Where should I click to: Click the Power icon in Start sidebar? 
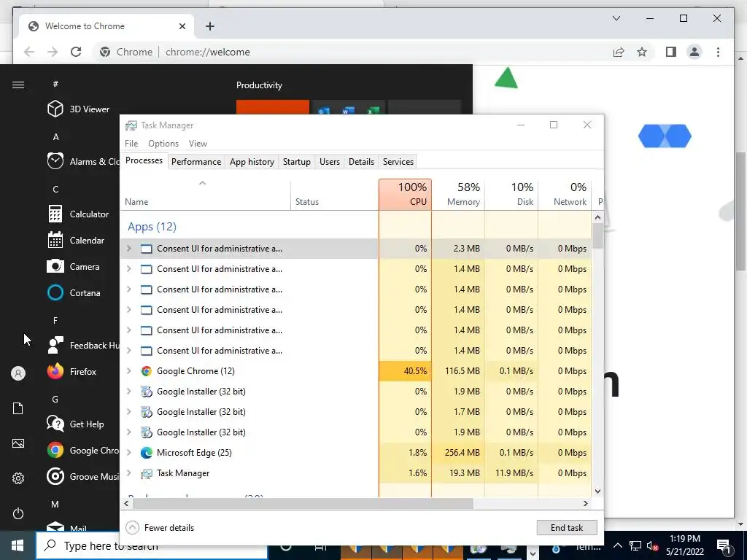[18, 513]
